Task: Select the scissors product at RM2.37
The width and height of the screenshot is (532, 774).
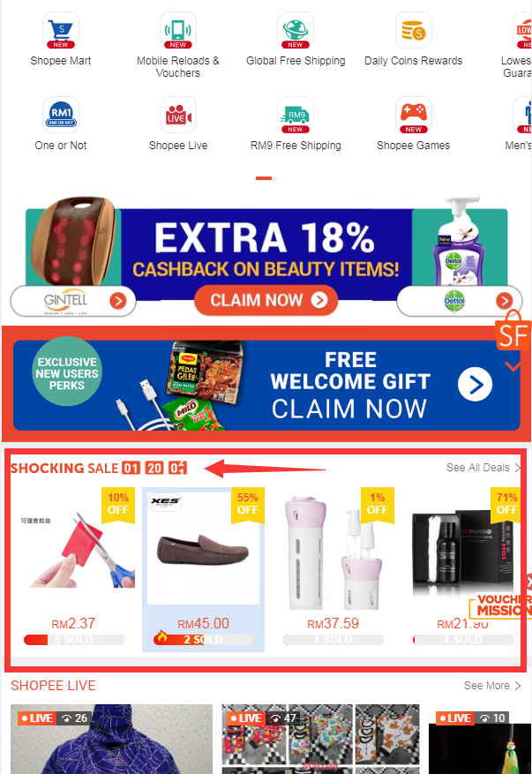Action: click(x=74, y=569)
